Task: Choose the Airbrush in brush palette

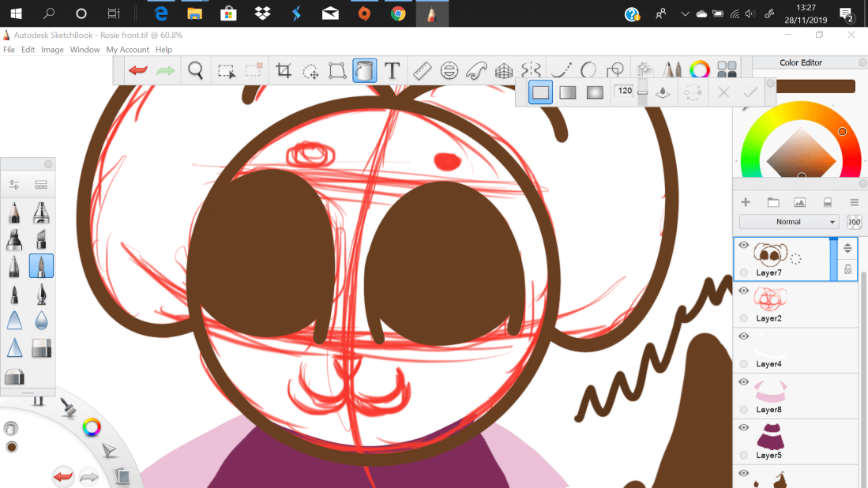Action: (41, 213)
